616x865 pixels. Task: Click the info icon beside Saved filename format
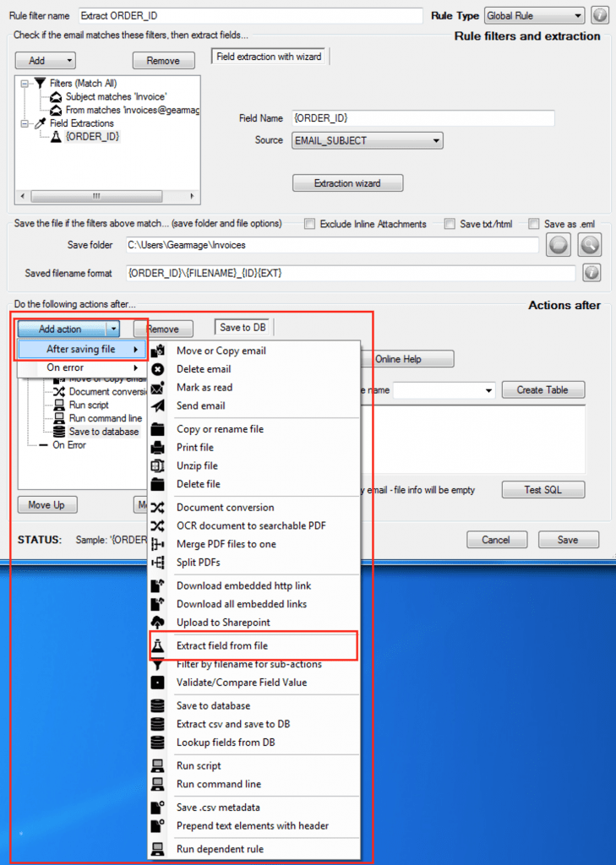[x=591, y=273]
